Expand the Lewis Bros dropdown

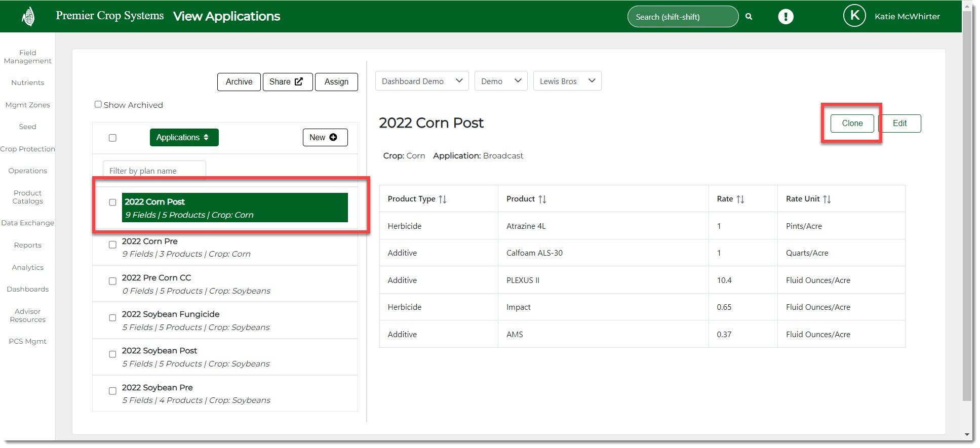click(567, 81)
